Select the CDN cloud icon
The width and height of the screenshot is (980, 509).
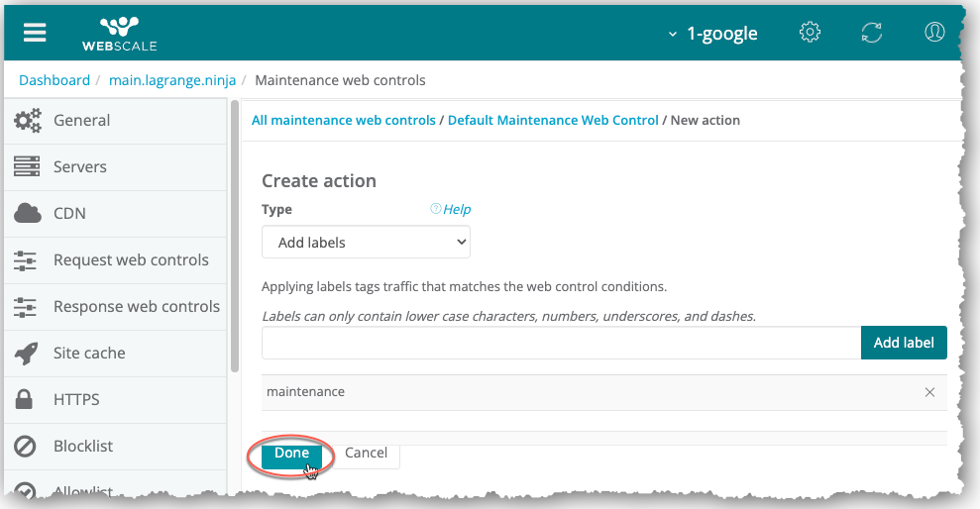27,214
